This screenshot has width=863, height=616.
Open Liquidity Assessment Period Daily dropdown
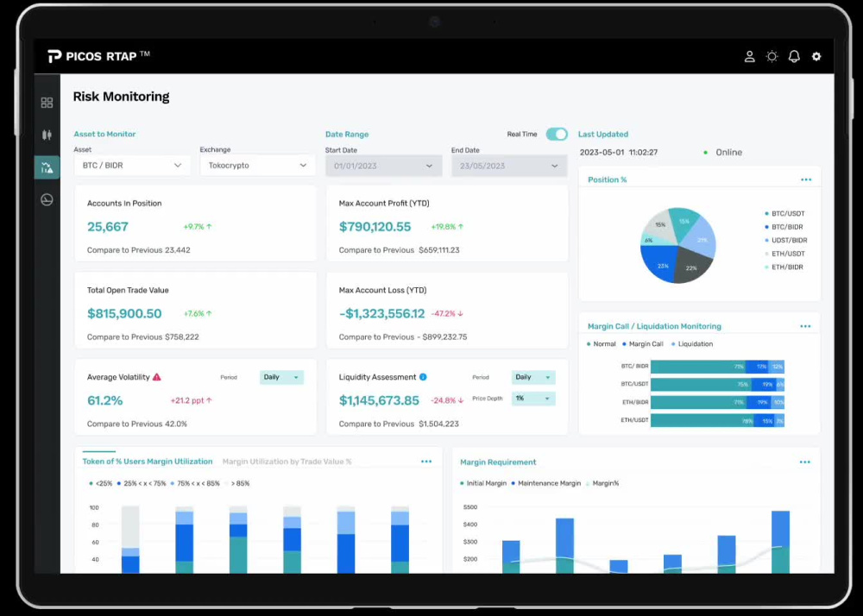click(x=533, y=377)
